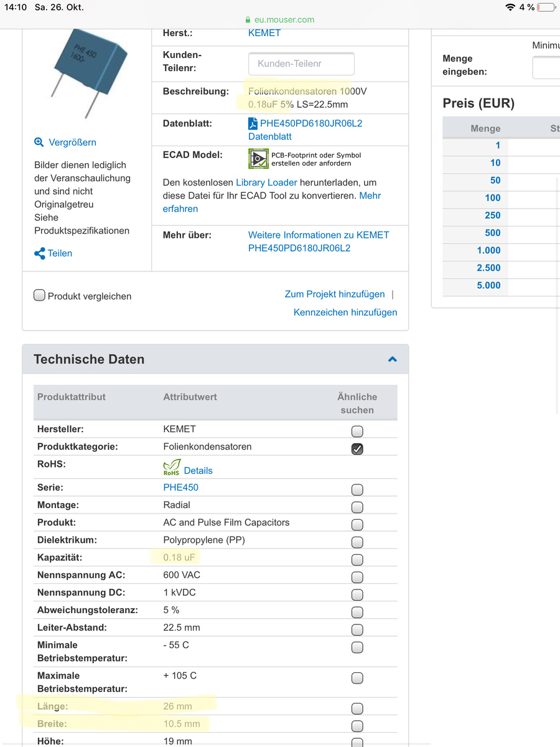
Task: Click the Vergrößern link
Action: pos(73,143)
